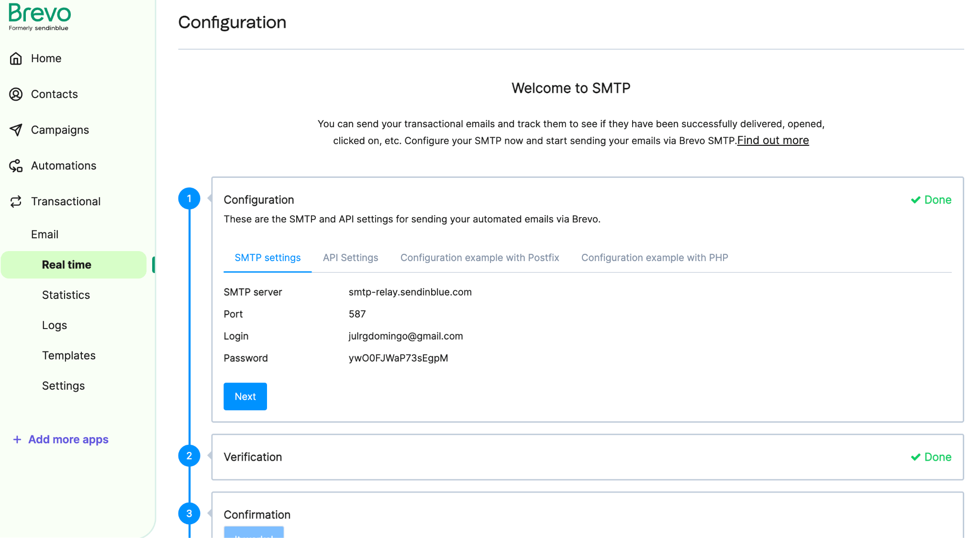Image resolution: width=980 pixels, height=538 pixels.
Task: Click the Home house icon
Action: pos(16,58)
